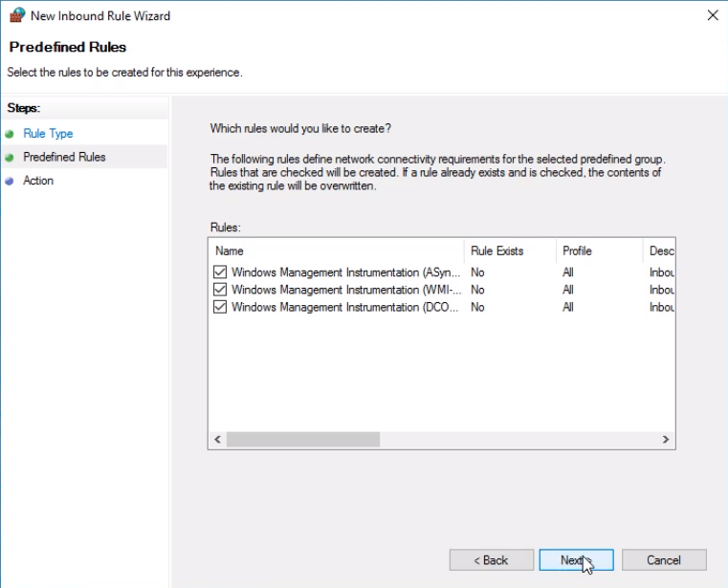Click the firewall wizard icon in title bar
728x588 pixels.
(16, 15)
